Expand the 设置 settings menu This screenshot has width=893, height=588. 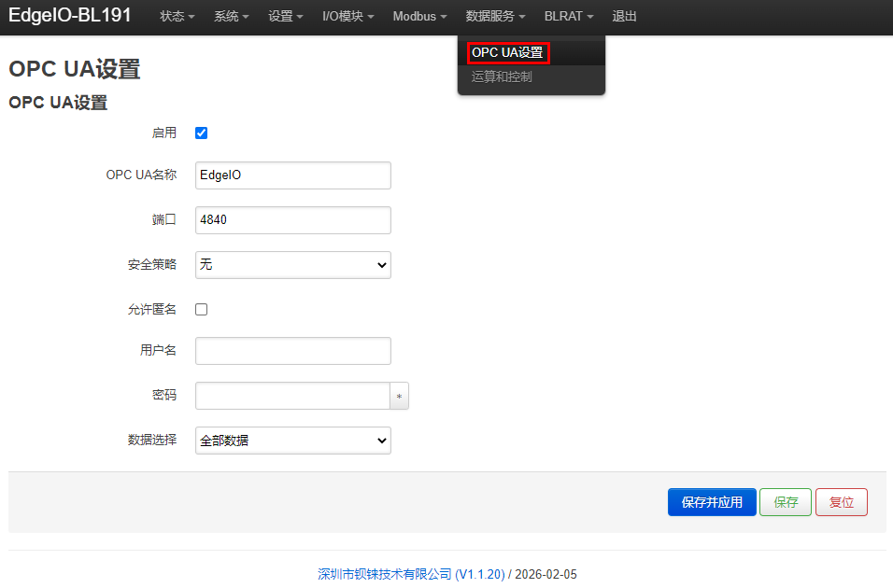285,17
